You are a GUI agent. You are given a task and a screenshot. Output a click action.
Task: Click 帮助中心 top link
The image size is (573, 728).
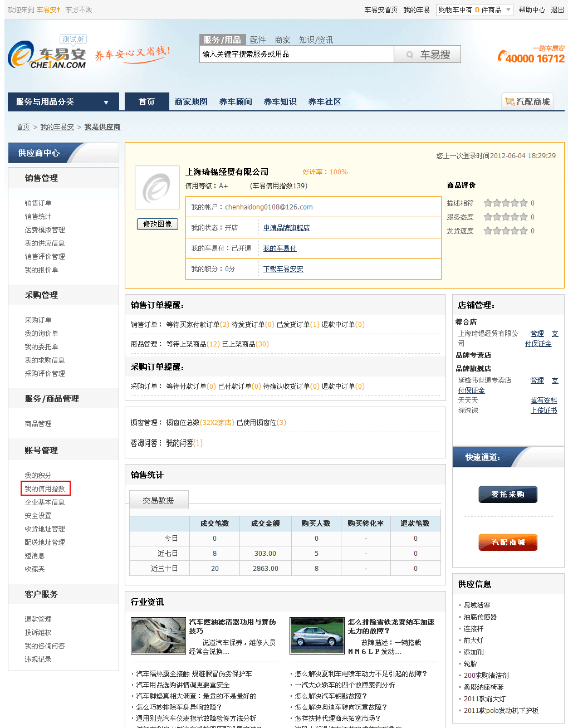click(532, 10)
